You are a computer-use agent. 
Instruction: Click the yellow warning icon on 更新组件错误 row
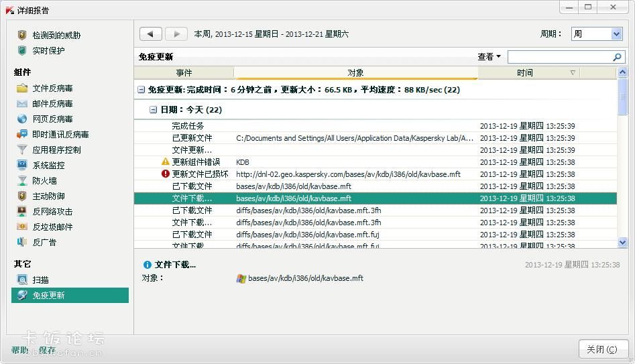(165, 162)
